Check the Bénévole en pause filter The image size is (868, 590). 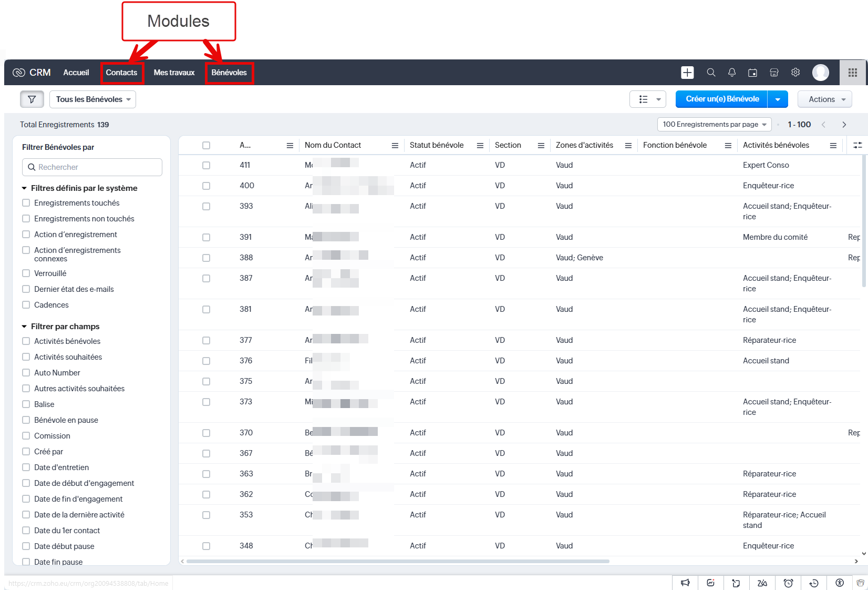point(26,420)
